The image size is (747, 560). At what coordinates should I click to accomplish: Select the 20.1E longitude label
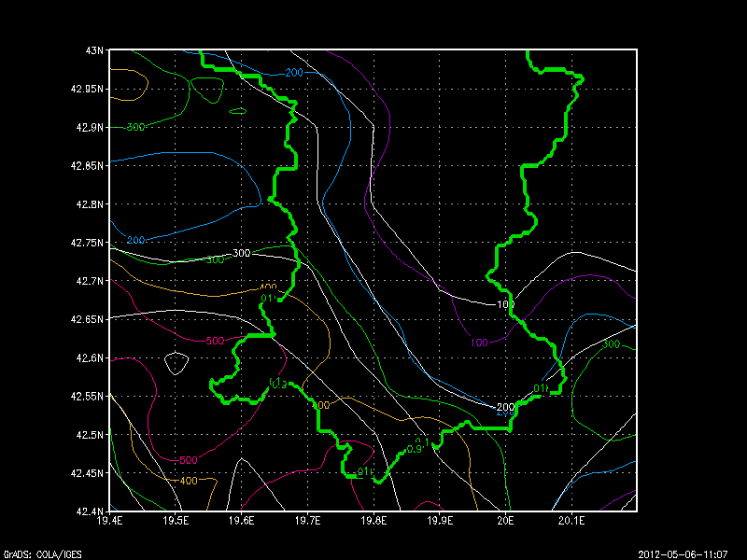[x=571, y=521]
